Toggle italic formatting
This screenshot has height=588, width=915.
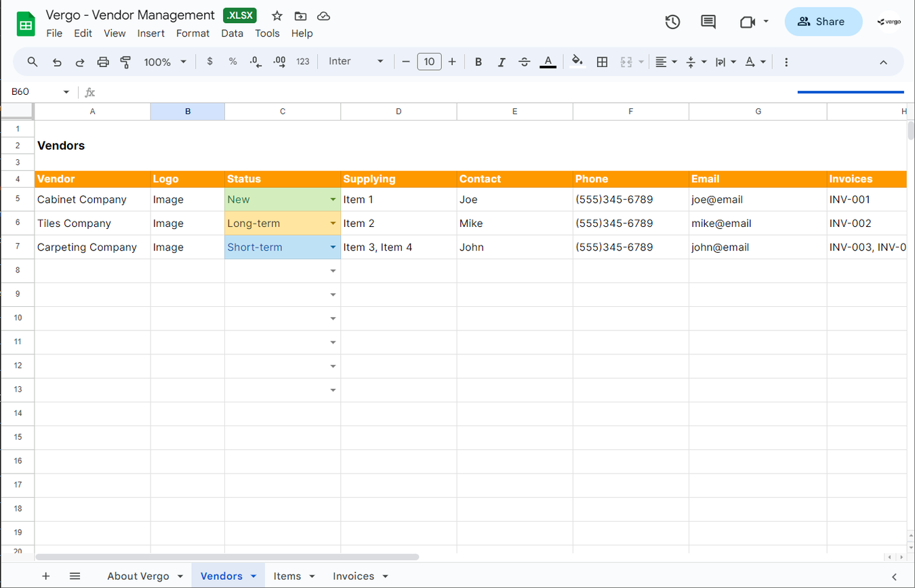502,62
